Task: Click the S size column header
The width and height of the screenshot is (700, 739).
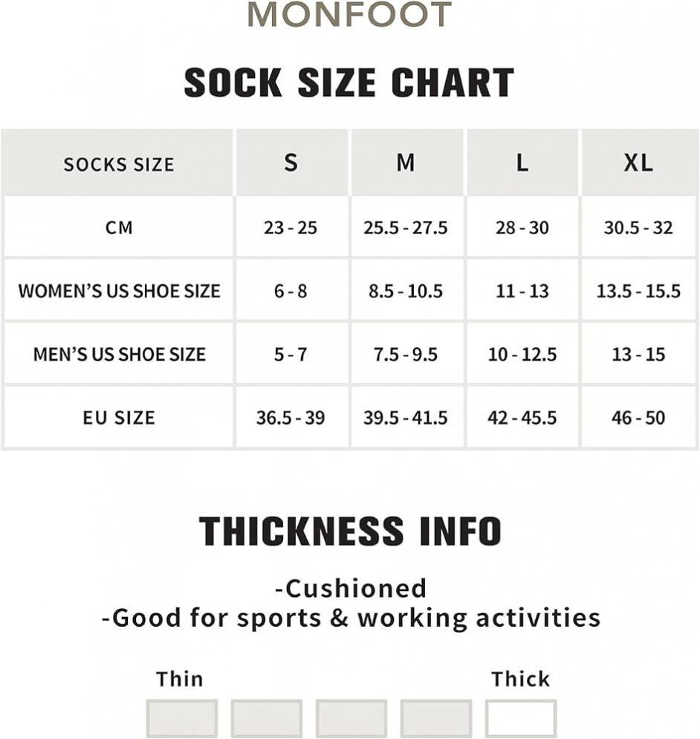Action: coord(291,163)
